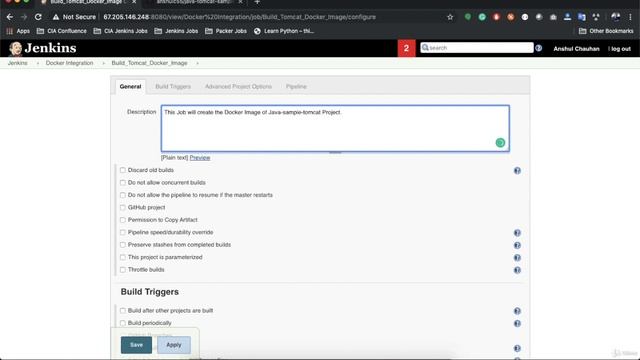Viewport: 640px width, 360px height.
Task: Check Throttle builds
Action: pyautogui.click(x=123, y=270)
